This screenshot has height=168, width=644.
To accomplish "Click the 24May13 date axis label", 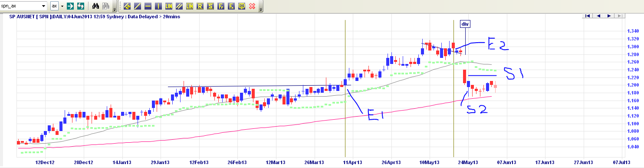I will click(x=469, y=163).
